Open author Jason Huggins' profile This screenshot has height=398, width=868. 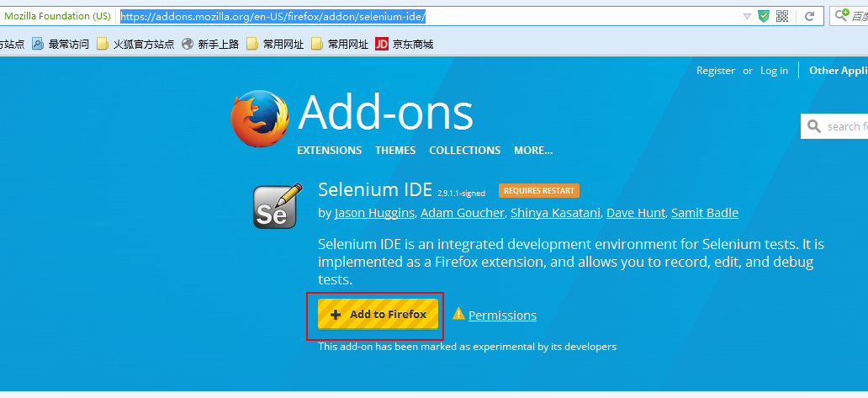(x=374, y=213)
